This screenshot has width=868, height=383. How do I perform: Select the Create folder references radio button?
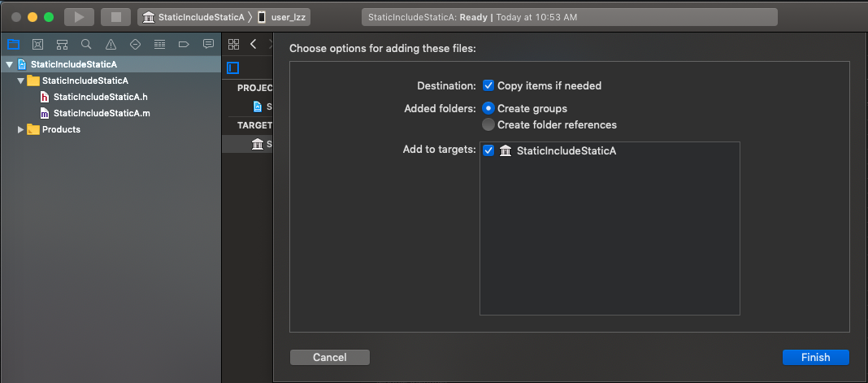point(488,124)
